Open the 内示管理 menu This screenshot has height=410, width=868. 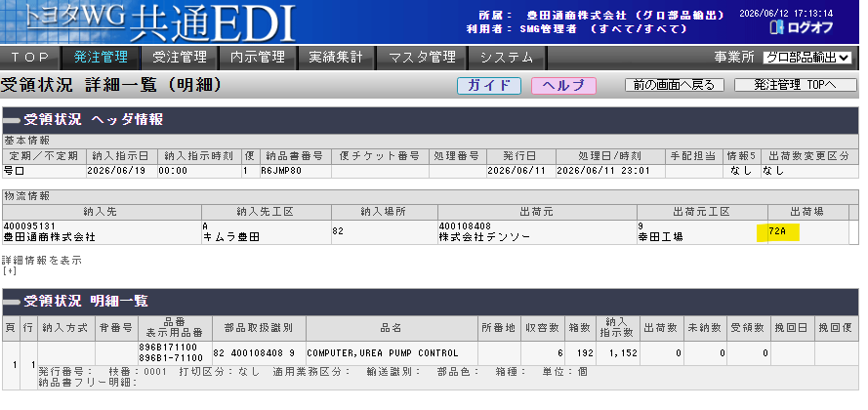[x=258, y=57]
